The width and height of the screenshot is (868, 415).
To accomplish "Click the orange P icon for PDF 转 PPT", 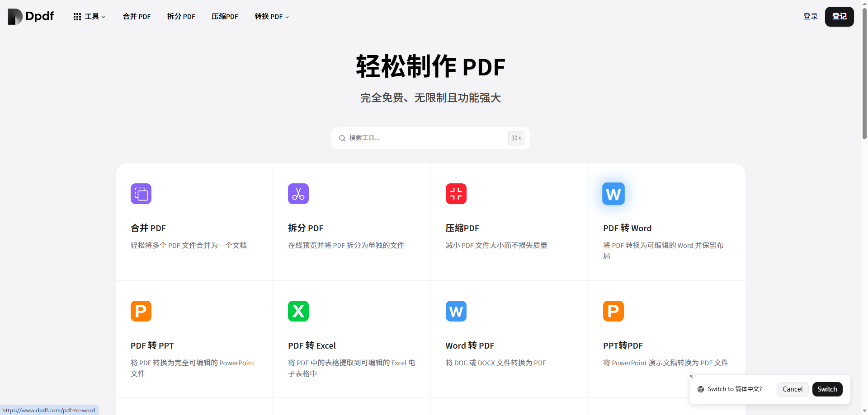I will 141,311.
